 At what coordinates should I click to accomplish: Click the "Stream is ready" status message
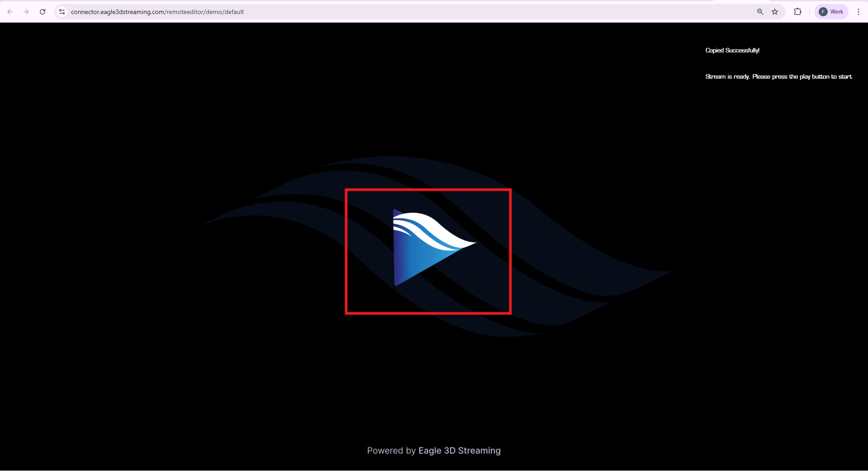coord(778,76)
